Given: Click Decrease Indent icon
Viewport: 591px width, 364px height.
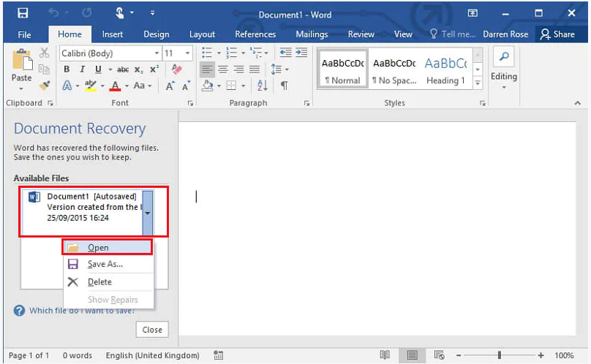Looking at the screenshot, I should tap(286, 53).
